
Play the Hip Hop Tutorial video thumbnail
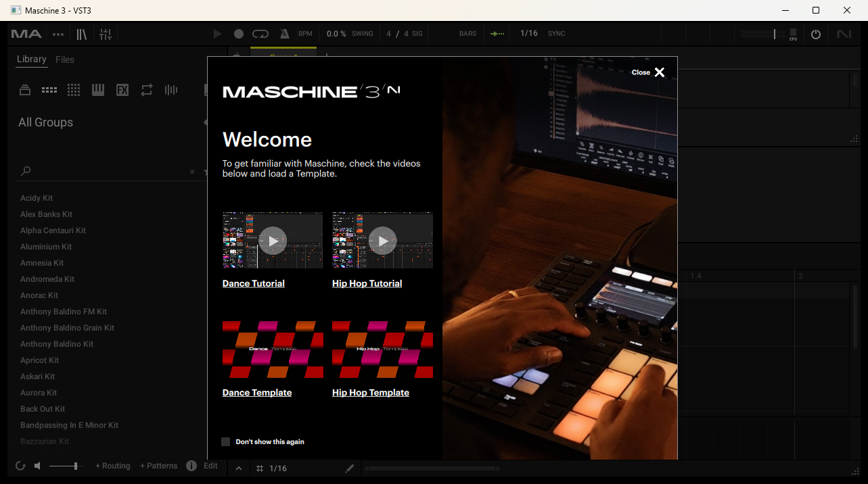click(382, 241)
